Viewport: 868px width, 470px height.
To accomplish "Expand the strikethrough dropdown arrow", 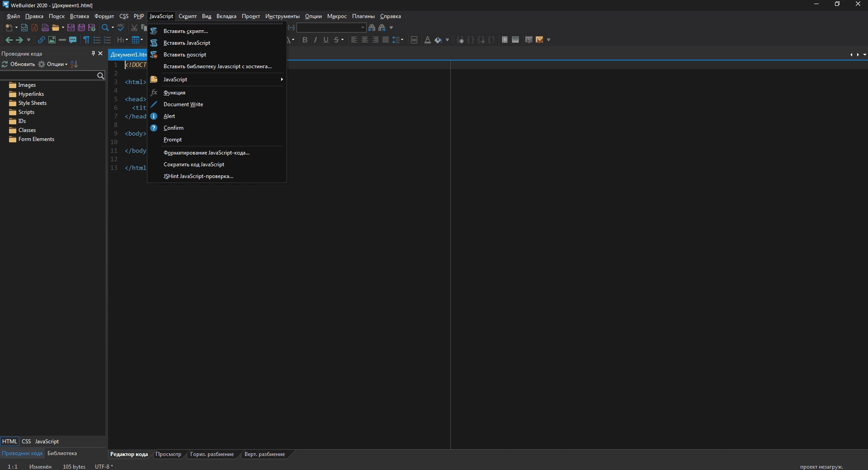I will tap(342, 40).
